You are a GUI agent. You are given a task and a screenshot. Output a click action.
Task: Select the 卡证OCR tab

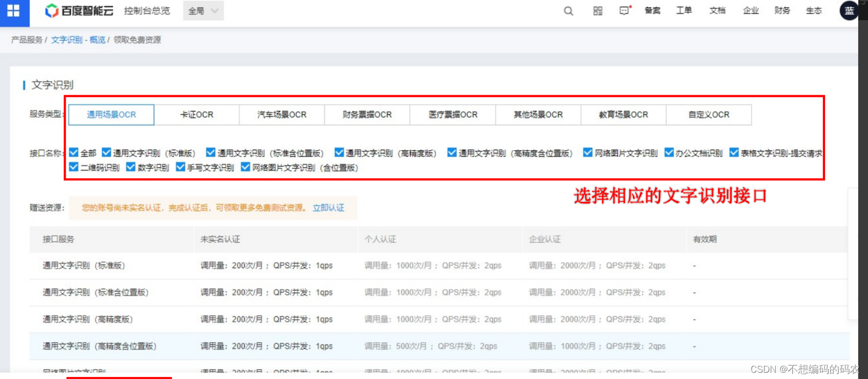197,114
